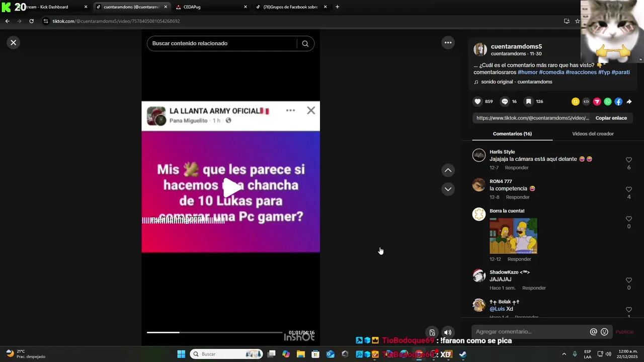Install app icon in address bar
The height and width of the screenshot is (362, 644).
567,21
